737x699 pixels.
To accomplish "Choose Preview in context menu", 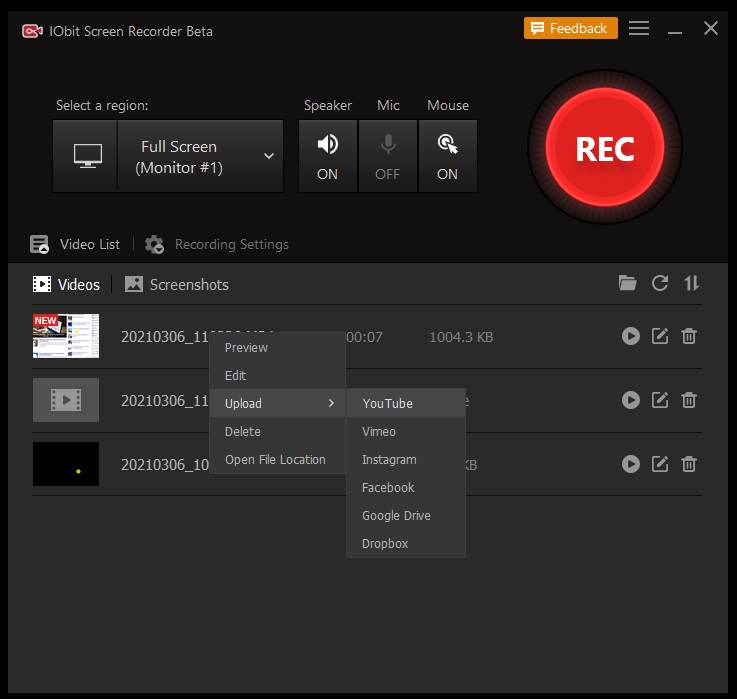I will coord(277,347).
